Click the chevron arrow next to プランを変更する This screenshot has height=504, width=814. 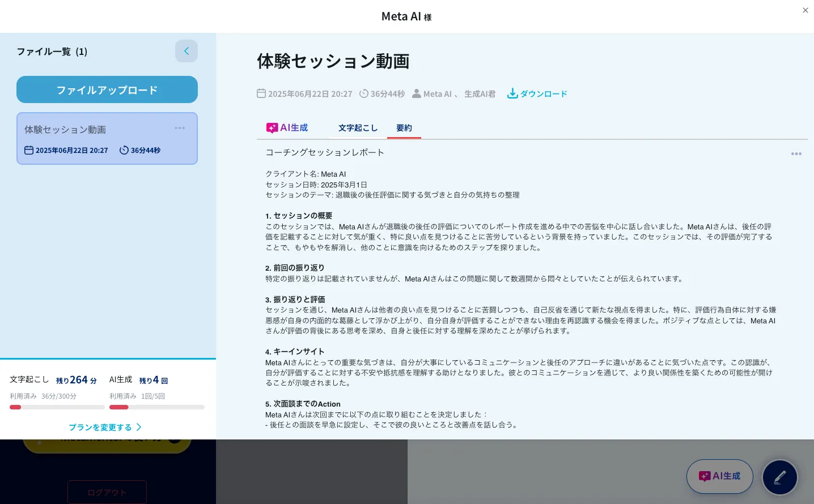pyautogui.click(x=139, y=427)
